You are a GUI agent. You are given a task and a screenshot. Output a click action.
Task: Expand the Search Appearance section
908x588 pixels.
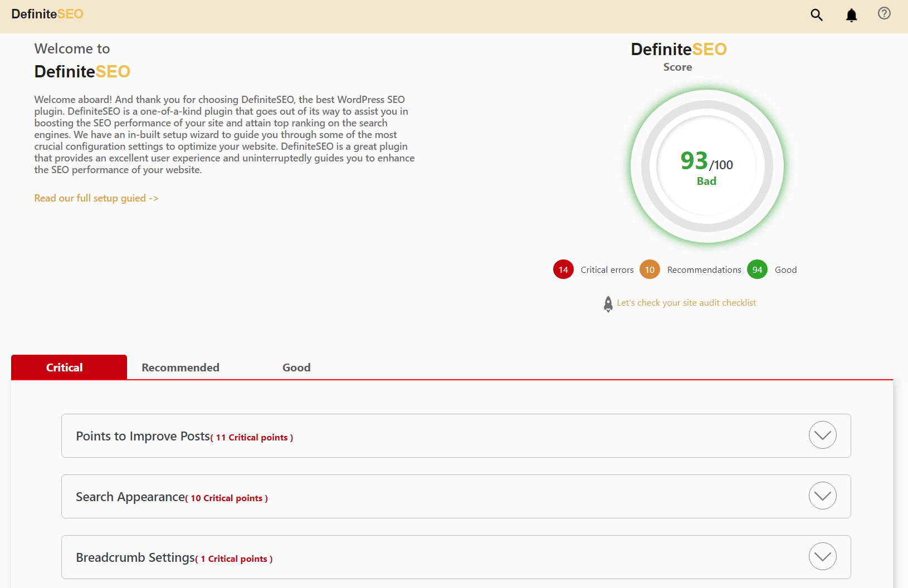click(823, 496)
